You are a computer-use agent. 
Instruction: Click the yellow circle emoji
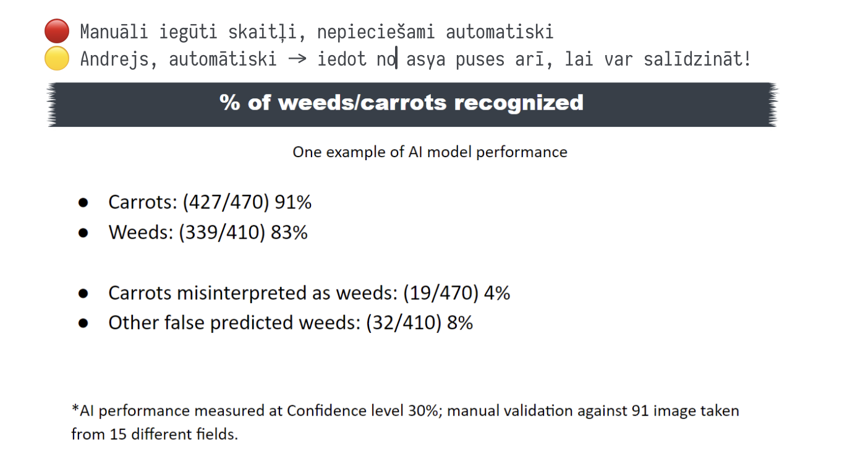(57, 59)
